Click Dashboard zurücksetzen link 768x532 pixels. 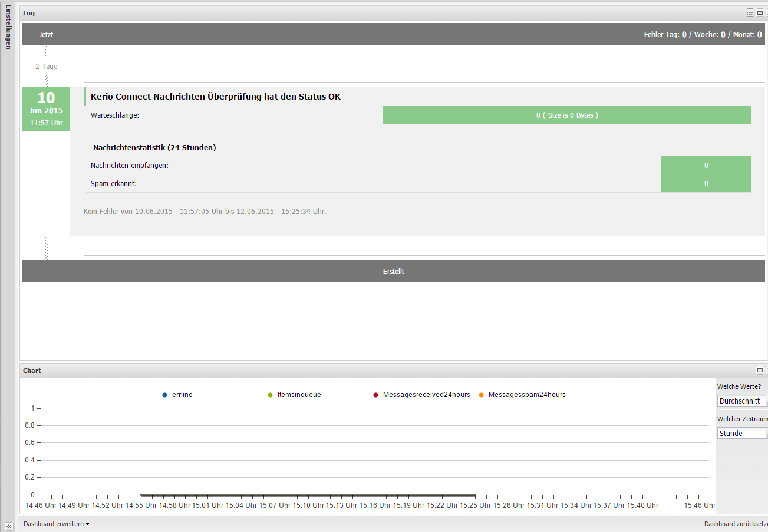click(x=736, y=524)
